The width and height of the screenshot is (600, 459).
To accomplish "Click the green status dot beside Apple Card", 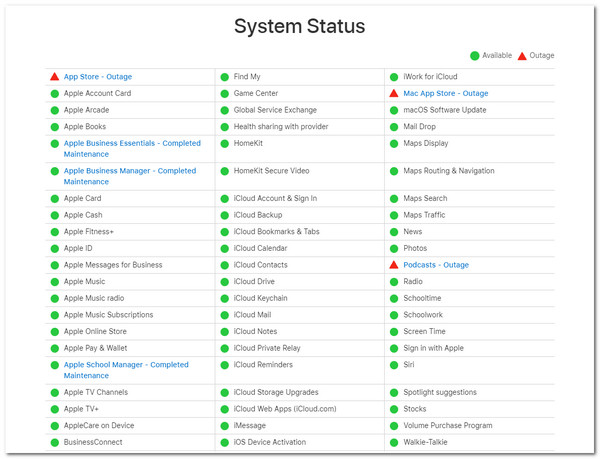I will [55, 199].
